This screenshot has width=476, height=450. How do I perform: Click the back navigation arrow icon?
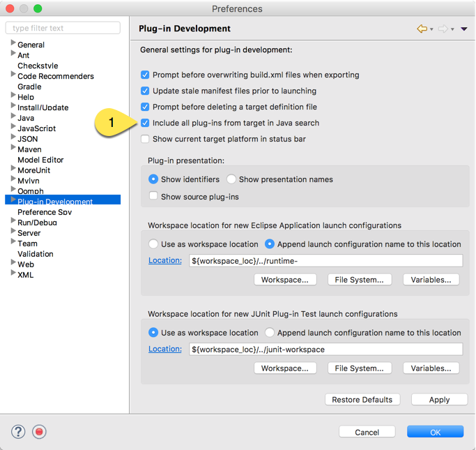tap(422, 29)
